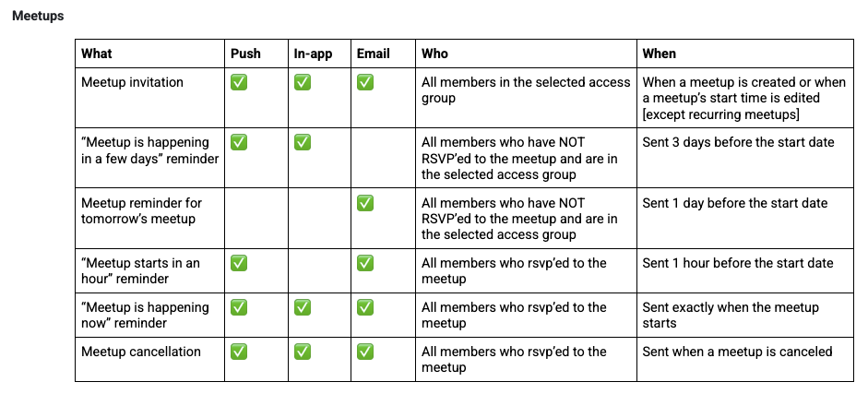Click Push checkmark for Meetup cancellation
Image resolution: width=868 pixels, height=394 pixels.
[x=239, y=352]
